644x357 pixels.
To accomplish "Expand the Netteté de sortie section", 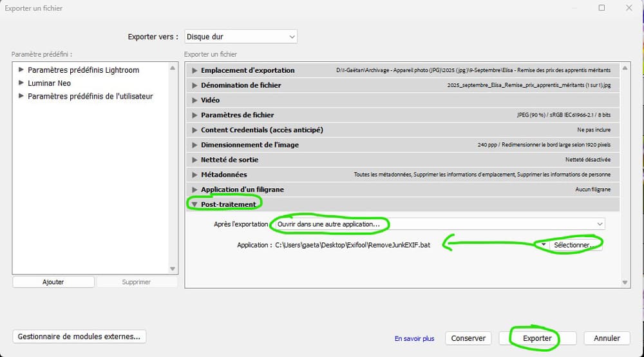I will pos(194,160).
